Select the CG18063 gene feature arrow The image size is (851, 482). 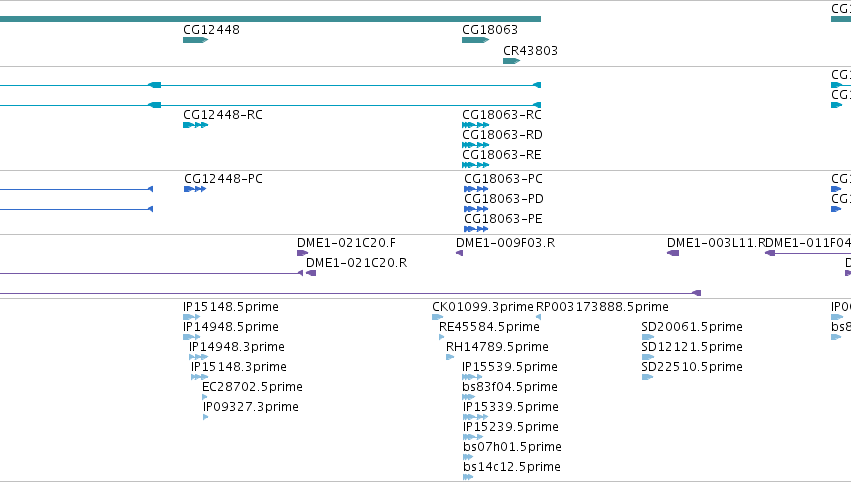point(475,40)
